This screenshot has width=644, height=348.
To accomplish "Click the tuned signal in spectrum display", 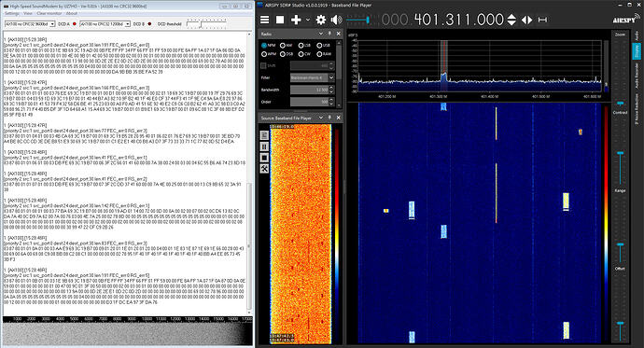I will [443, 77].
